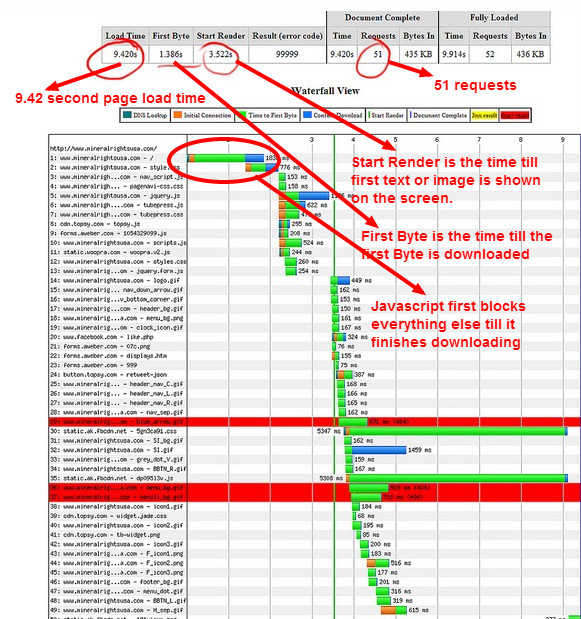Select request 35 static.ak.fbcdn.net dp09513v.js row
The height and width of the screenshot is (619, 581).
click(315, 478)
